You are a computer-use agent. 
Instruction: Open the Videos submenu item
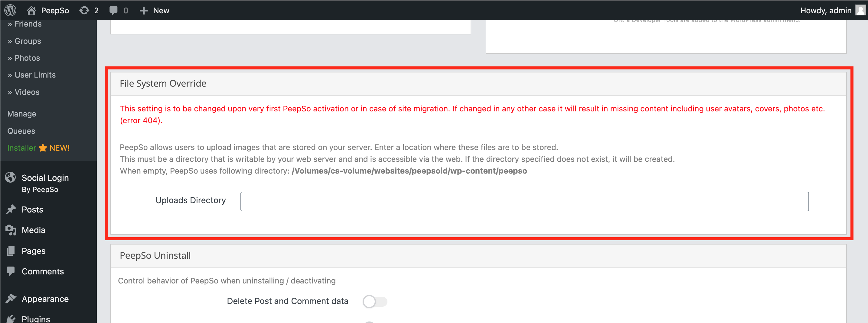(24, 92)
